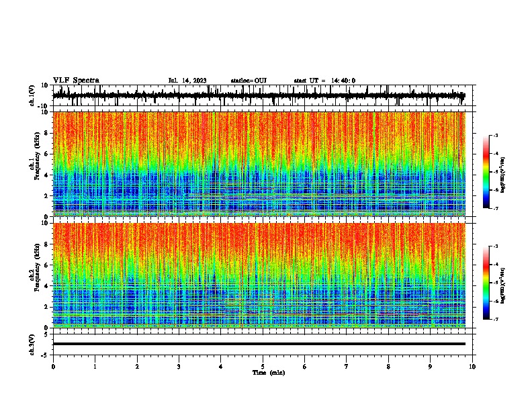This screenshot has width=532, height=411.
Task: Select the 'start UT = 14:40:0' text
Action: click(324, 81)
